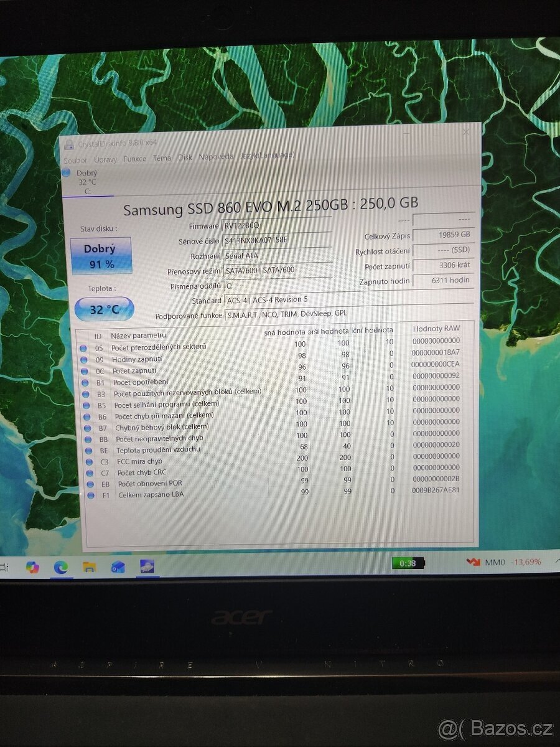Click the 32 °C temperature indicator
Image resolution: width=560 pixels, height=747 pixels.
tap(103, 309)
